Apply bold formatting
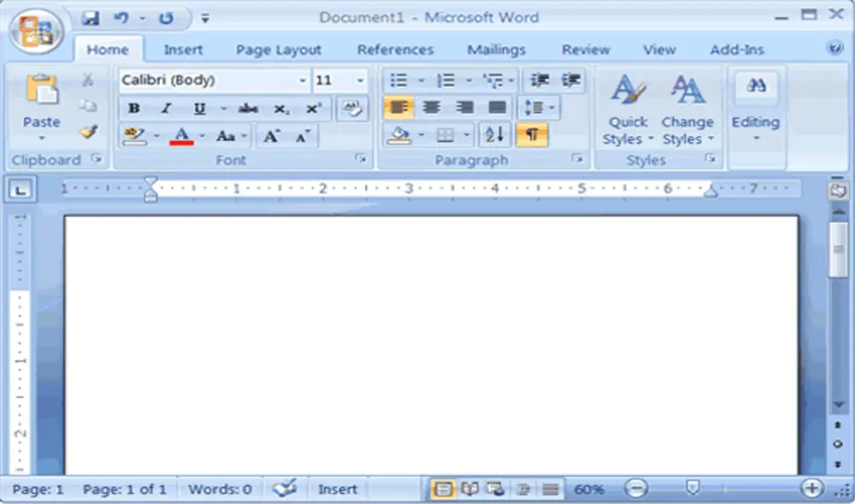855x504 pixels. 133,108
